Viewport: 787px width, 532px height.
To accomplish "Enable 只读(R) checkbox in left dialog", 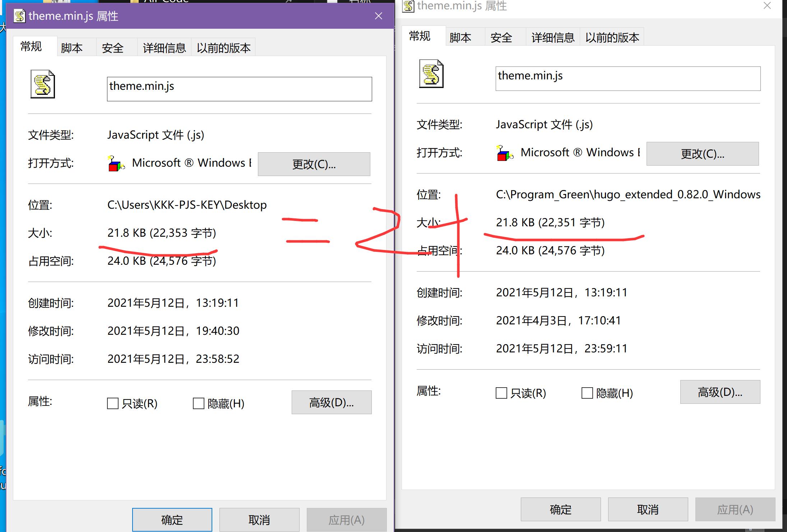I will click(x=113, y=403).
